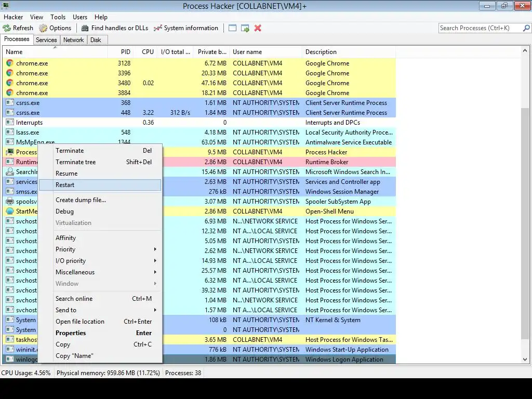This screenshot has width=532, height=399.
Task: Click the taskhost process icon
Action: (x=10, y=339)
